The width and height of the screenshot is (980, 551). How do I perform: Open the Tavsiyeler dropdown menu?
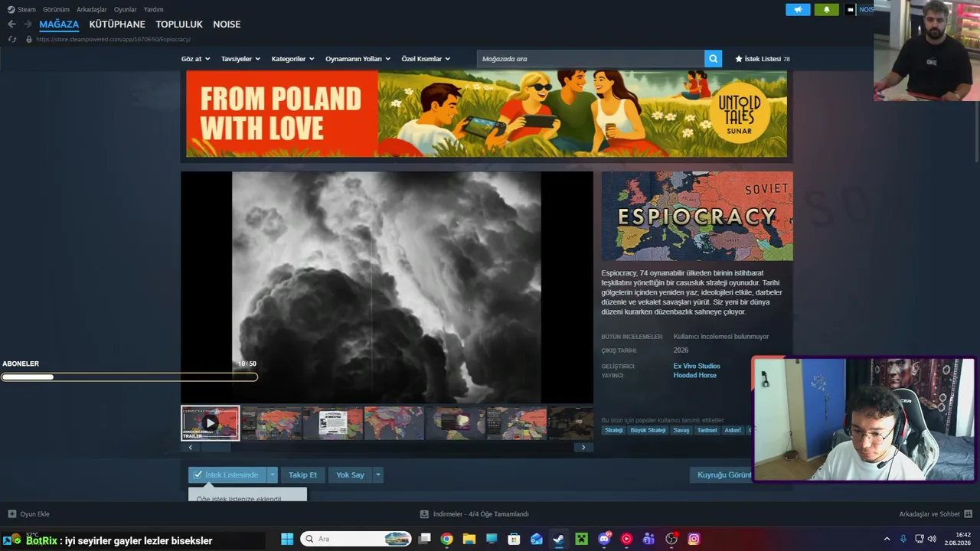[240, 59]
